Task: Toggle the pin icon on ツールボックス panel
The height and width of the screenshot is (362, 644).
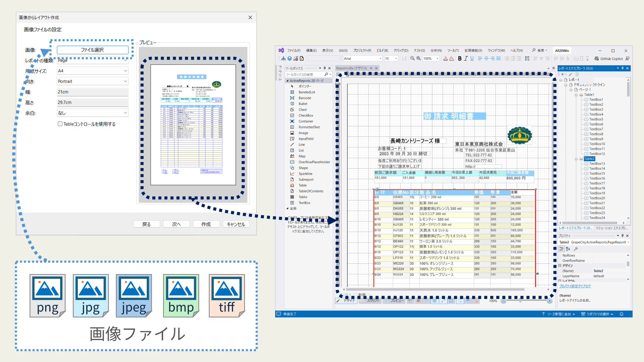Action: [x=325, y=68]
